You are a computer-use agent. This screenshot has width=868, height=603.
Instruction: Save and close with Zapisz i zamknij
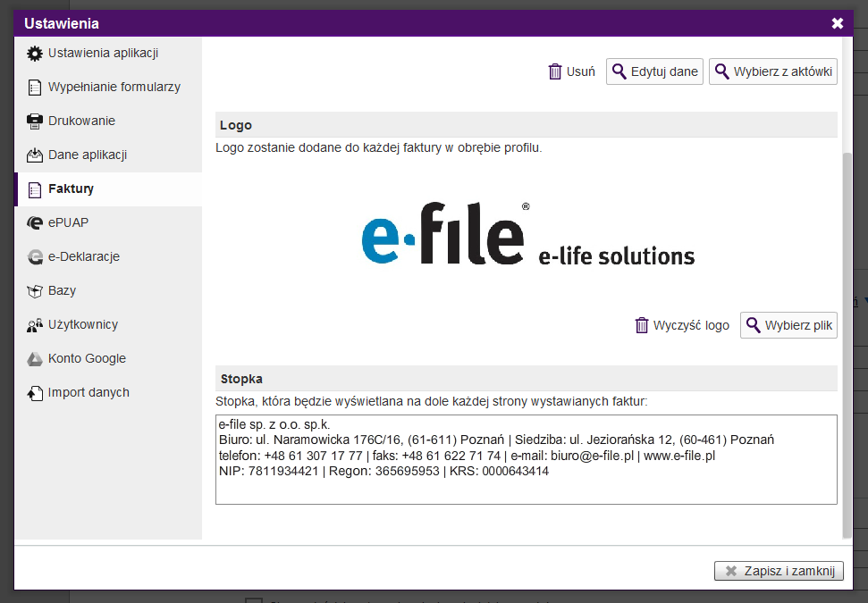tap(779, 571)
